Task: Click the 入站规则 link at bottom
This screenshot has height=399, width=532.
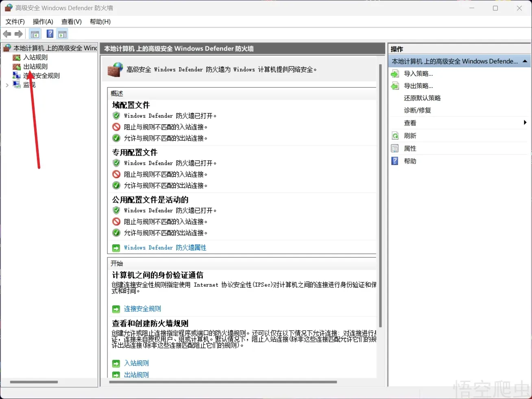Action: pyautogui.click(x=137, y=363)
